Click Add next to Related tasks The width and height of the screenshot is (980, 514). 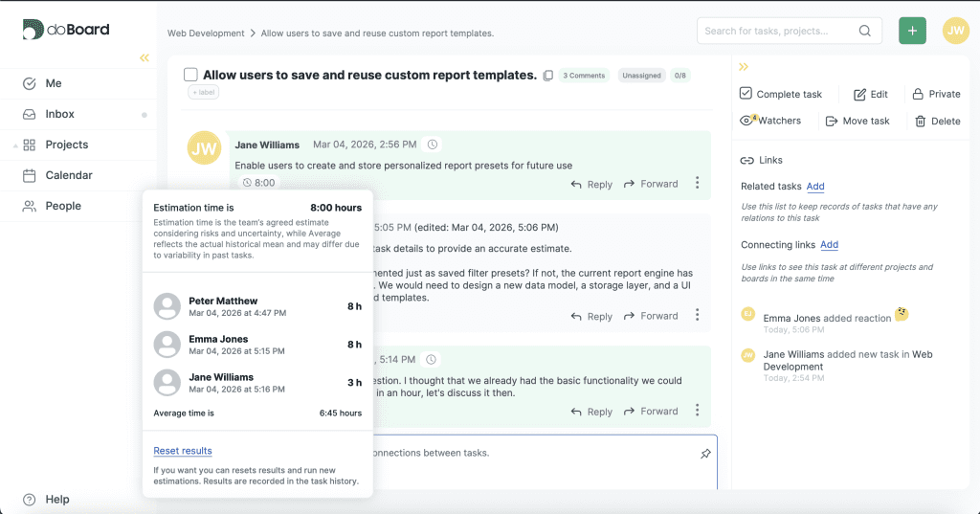click(815, 187)
